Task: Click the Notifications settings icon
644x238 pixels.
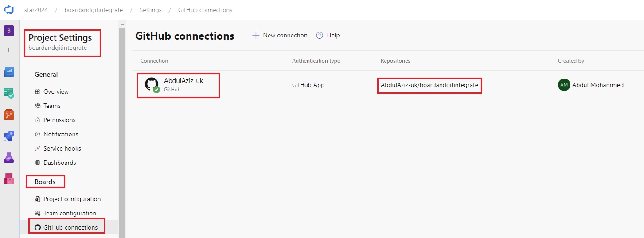Action: tap(38, 134)
